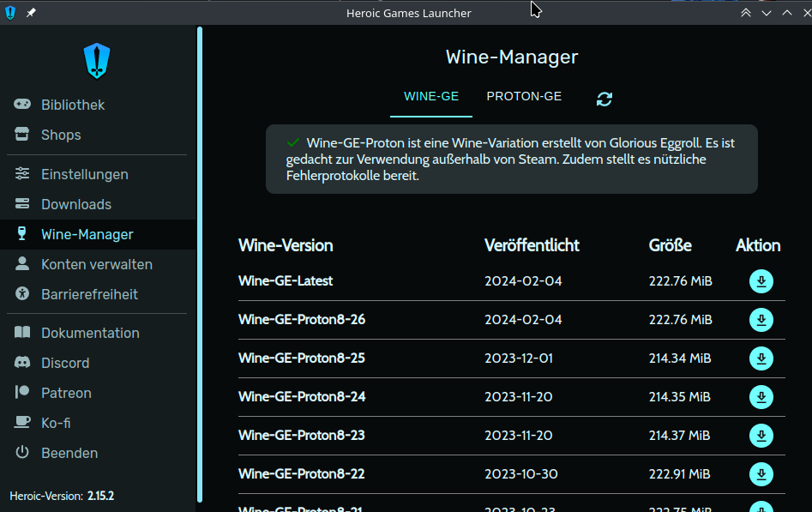Download Wine-GE-Latest version
Image resolution: width=812 pixels, height=512 pixels.
click(761, 281)
